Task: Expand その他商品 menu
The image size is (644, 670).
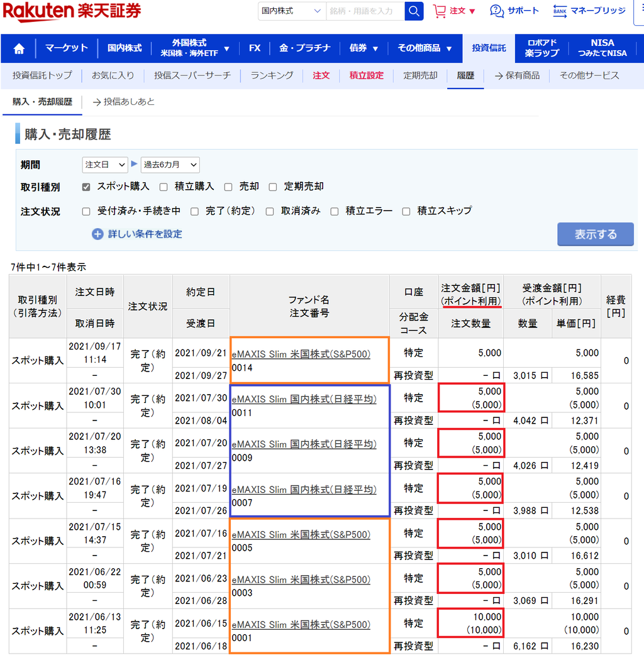Action: 425,48
